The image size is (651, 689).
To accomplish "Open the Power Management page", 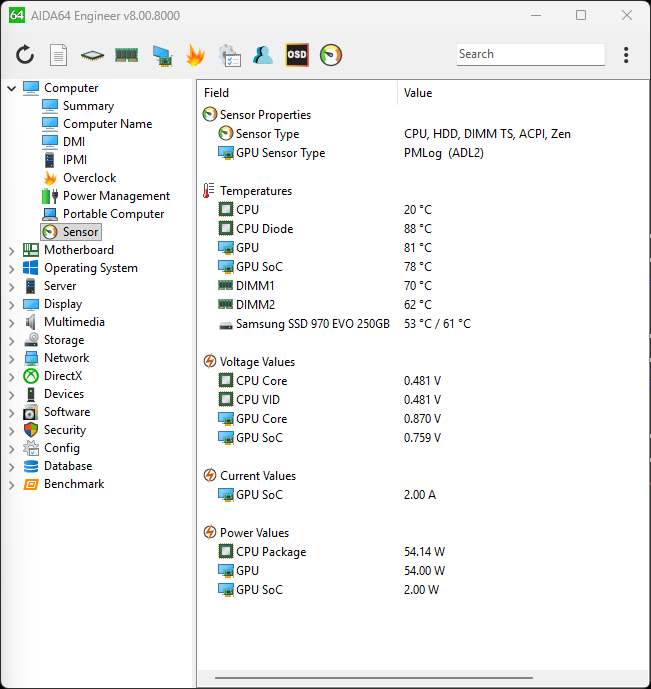I will [116, 196].
